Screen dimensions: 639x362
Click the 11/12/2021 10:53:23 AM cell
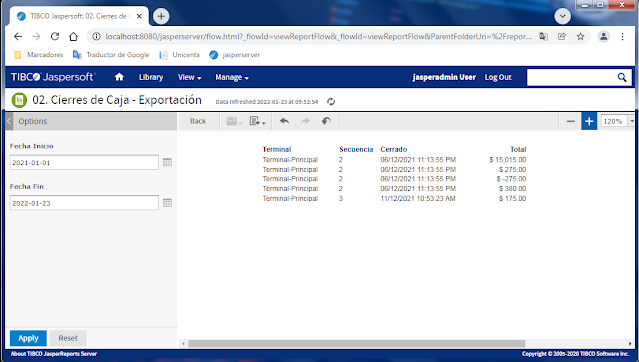pos(418,199)
